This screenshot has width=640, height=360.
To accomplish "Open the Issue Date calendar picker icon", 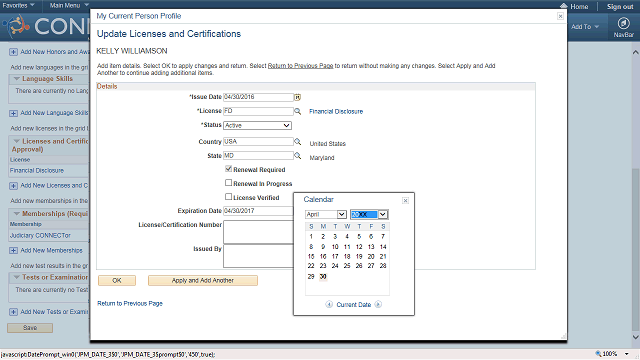I will click(298, 97).
